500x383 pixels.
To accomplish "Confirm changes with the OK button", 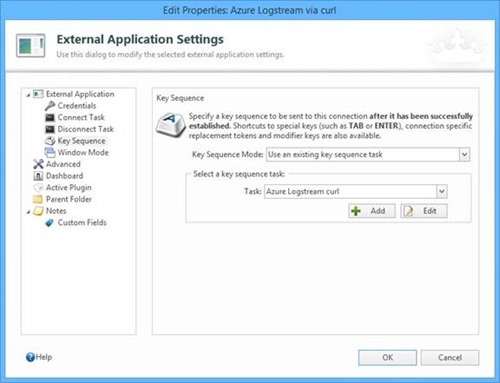I will click(x=387, y=358).
